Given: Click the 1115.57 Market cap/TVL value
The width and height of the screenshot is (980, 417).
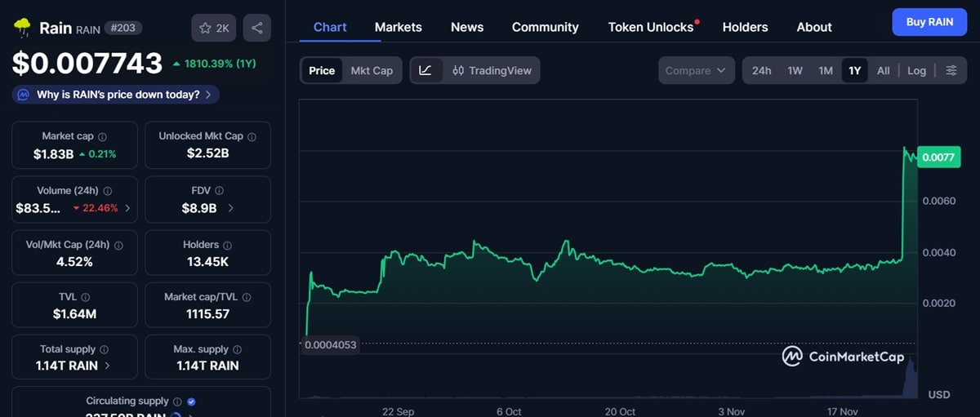Looking at the screenshot, I should click(x=207, y=313).
